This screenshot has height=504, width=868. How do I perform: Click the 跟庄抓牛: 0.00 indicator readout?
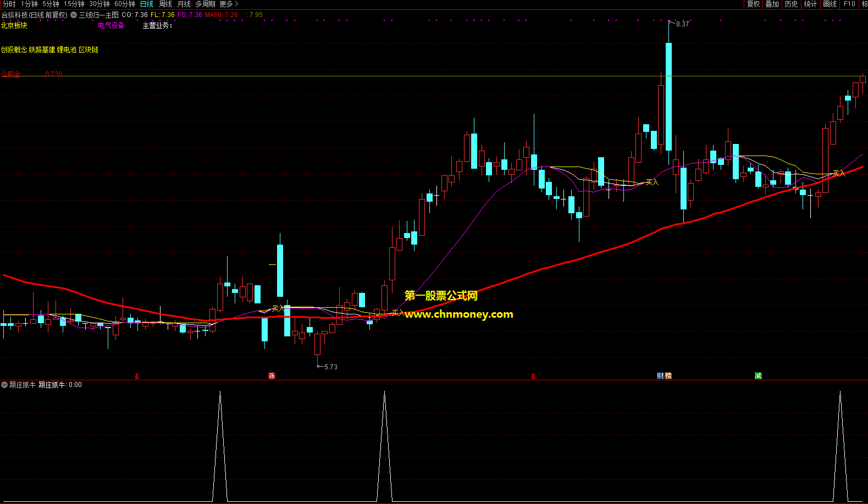[x=60, y=385]
